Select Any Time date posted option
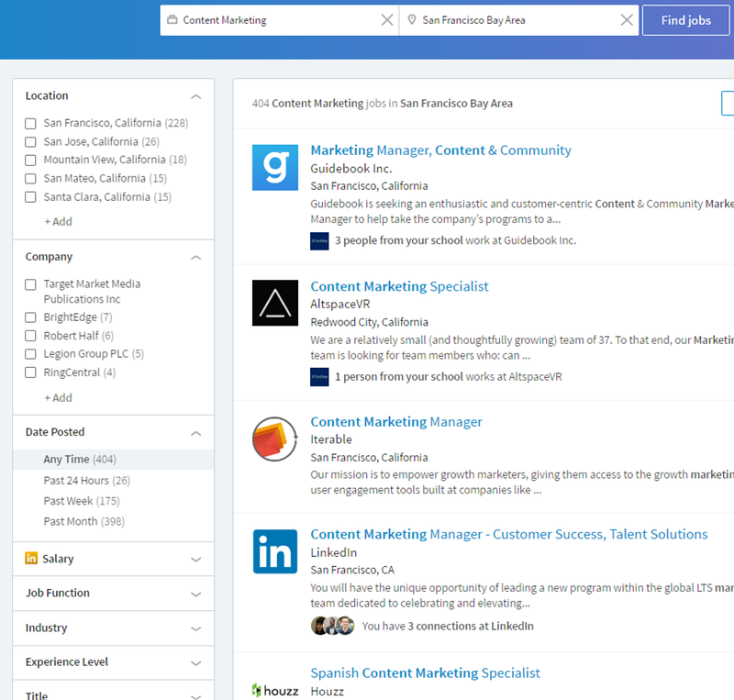The width and height of the screenshot is (734, 700). 113,460
